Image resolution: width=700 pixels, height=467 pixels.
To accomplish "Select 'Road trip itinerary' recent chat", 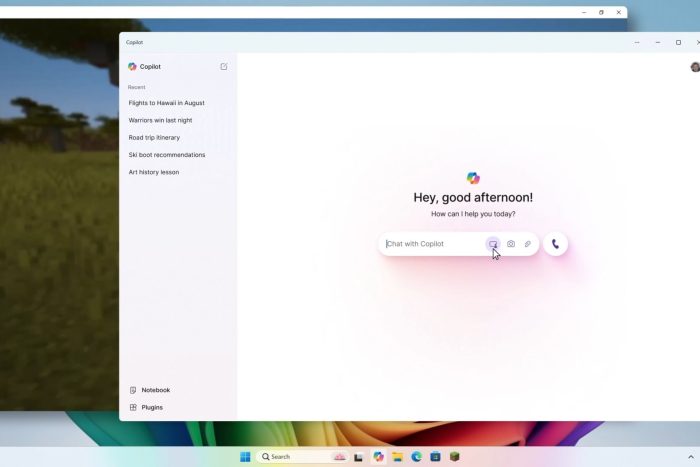I will pos(154,138).
